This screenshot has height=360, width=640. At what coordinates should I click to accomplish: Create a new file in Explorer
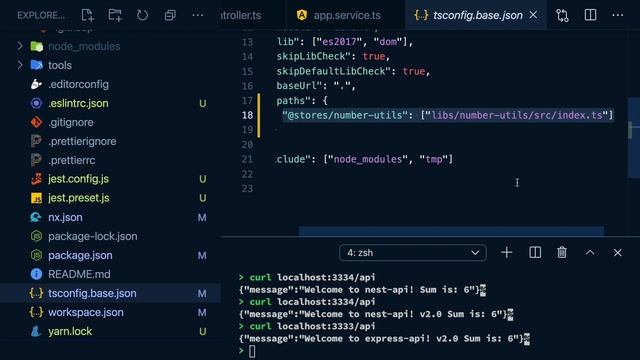87,16
